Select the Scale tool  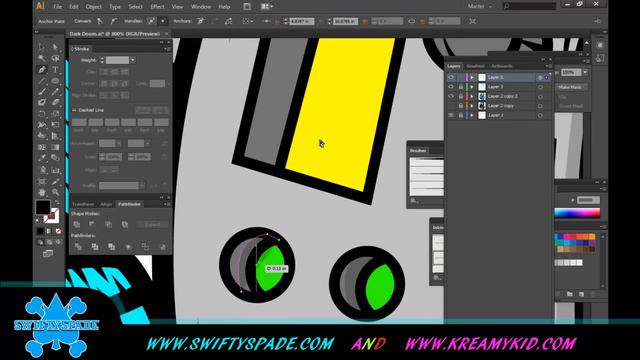(x=55, y=114)
